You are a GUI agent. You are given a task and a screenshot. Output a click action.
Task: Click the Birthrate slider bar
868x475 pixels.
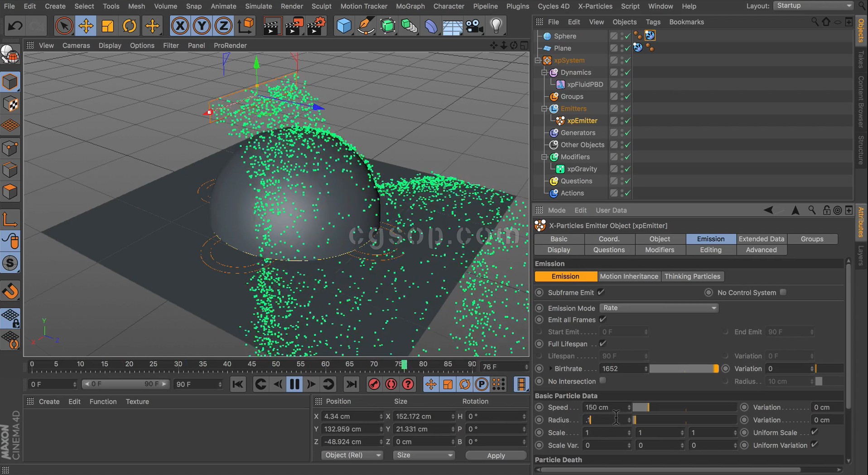coord(683,369)
